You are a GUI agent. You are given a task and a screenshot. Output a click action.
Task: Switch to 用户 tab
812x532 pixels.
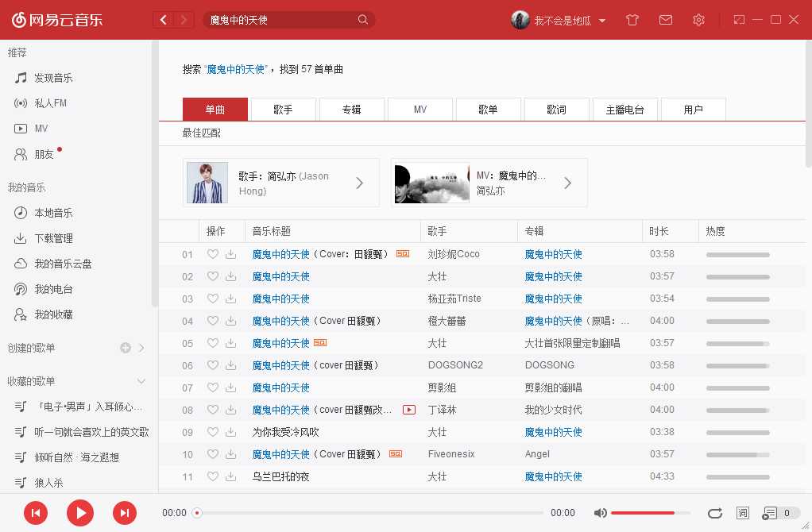(x=694, y=110)
